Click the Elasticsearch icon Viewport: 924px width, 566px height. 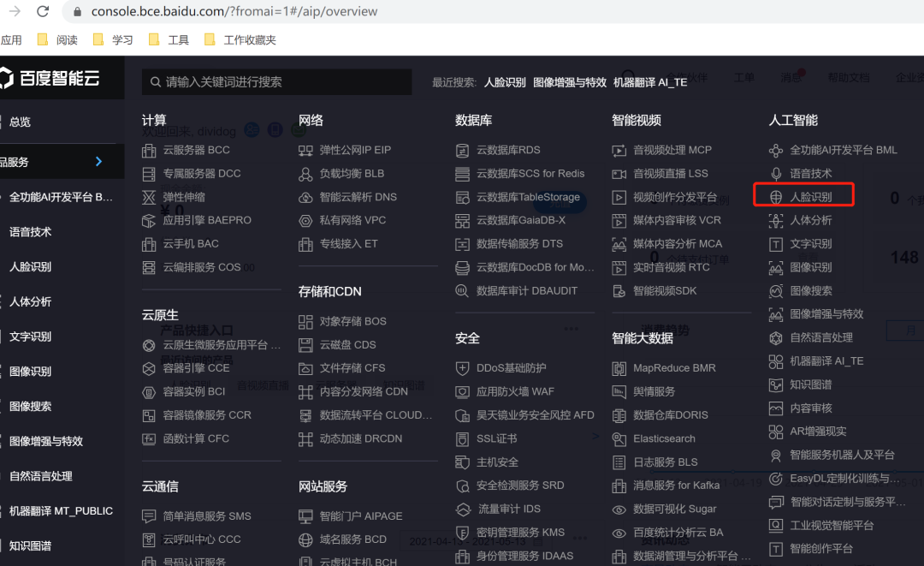(x=619, y=439)
